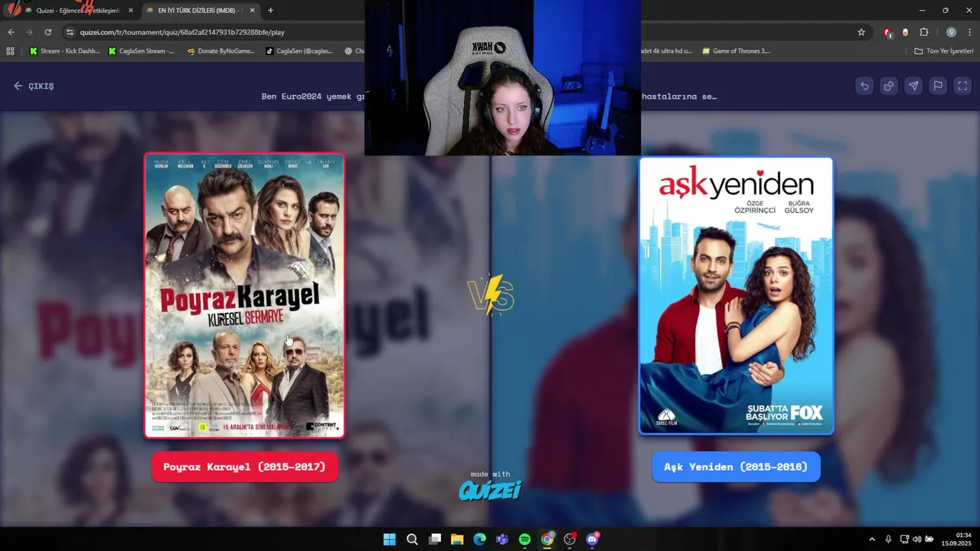Open Microsoft Teams from taskbar

coord(502,540)
